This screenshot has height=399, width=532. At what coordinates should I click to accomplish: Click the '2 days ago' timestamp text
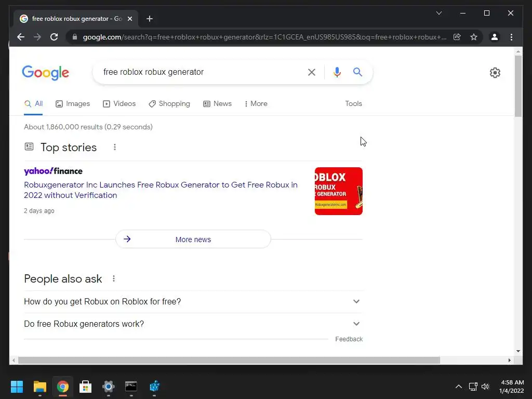click(39, 211)
